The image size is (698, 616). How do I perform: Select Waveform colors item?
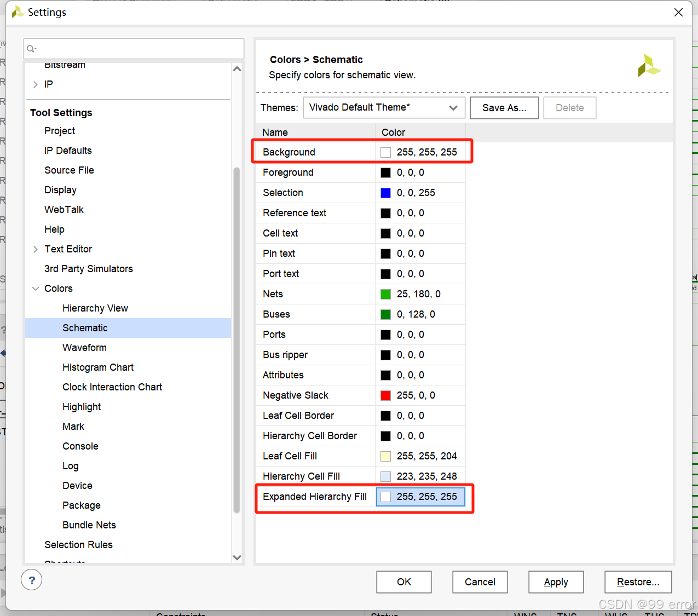(84, 348)
